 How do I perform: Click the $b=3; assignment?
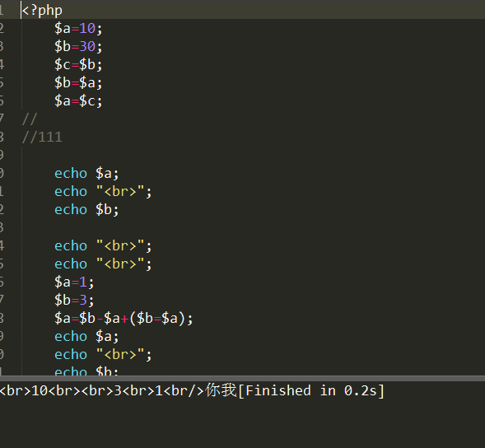click(74, 300)
